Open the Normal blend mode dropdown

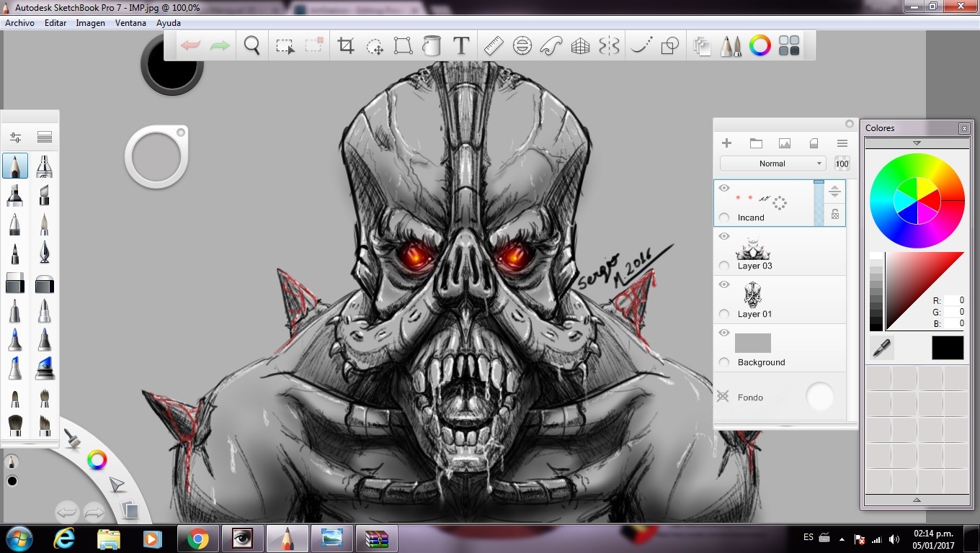pos(772,163)
